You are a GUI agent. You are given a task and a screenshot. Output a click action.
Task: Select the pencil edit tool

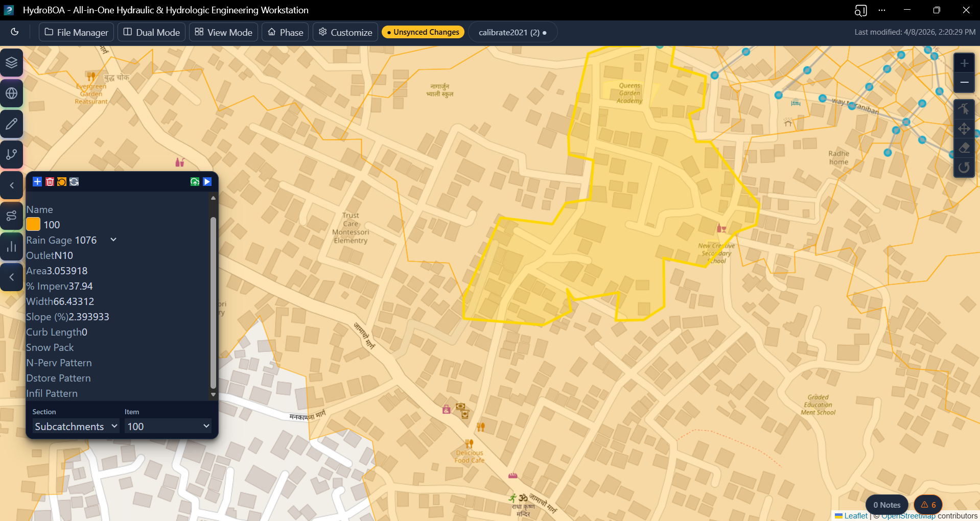pos(12,124)
